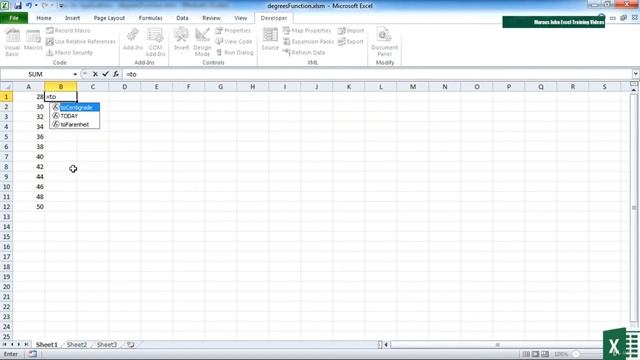Screen dimensions: 640x360
Task: Expand the formula bar chevron
Action: [636, 74]
